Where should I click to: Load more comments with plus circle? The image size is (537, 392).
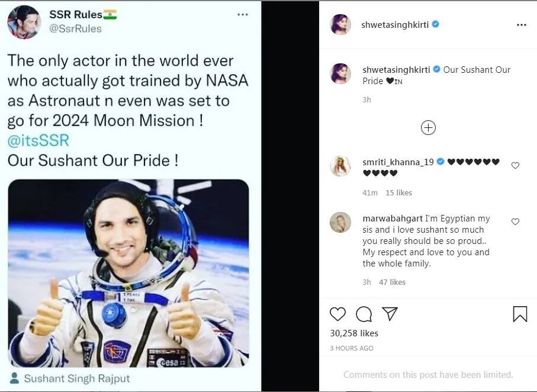(x=428, y=127)
